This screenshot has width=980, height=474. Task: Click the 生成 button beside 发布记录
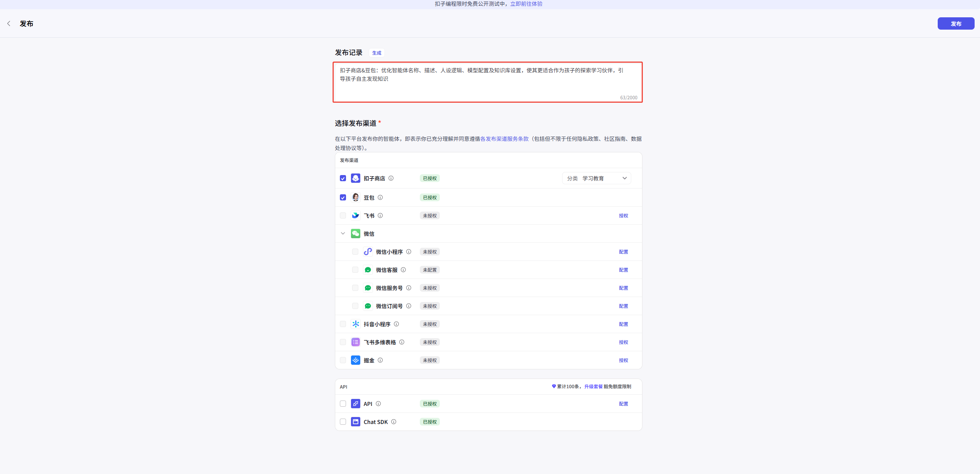pyautogui.click(x=376, y=53)
